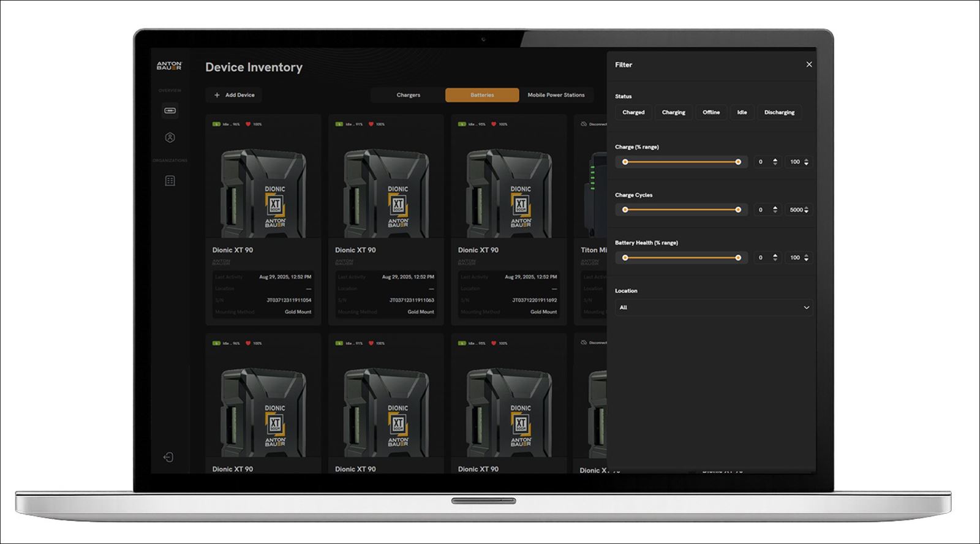980x544 pixels.
Task: Toggle the Charging status filter
Action: pos(673,113)
